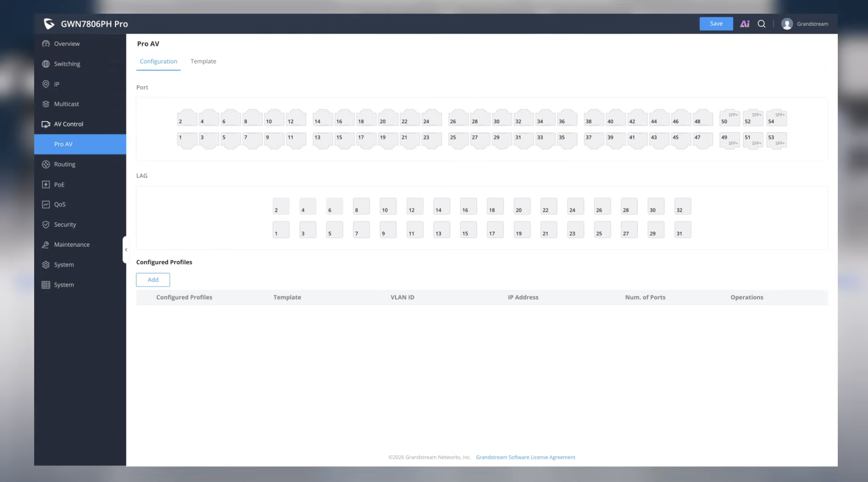Select port 36 in Port panel
The width and height of the screenshot is (868, 482).
(567, 118)
